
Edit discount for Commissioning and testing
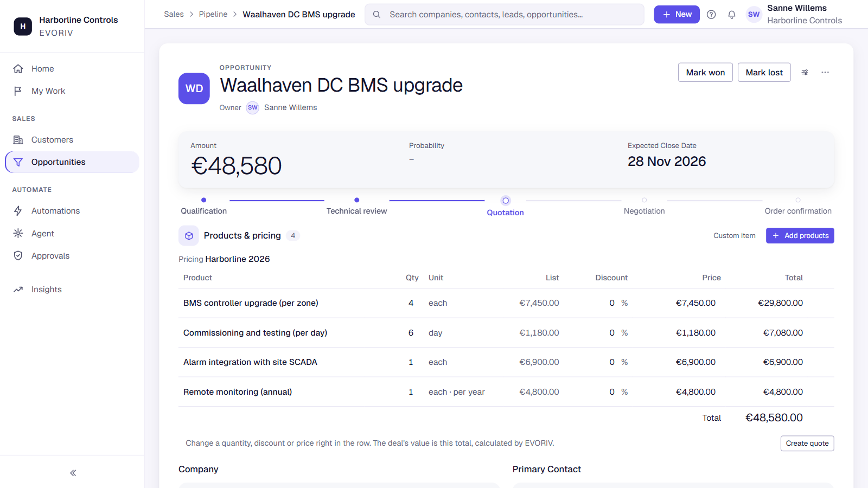[x=611, y=333]
